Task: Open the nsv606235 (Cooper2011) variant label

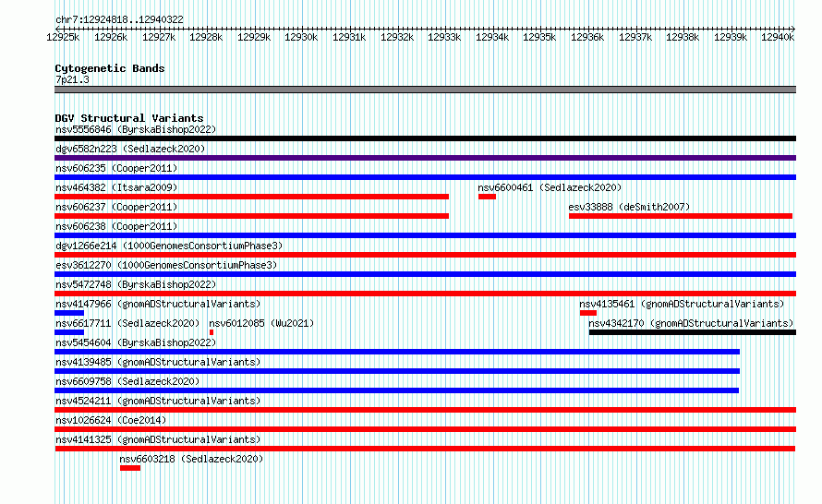Action: click(x=116, y=168)
